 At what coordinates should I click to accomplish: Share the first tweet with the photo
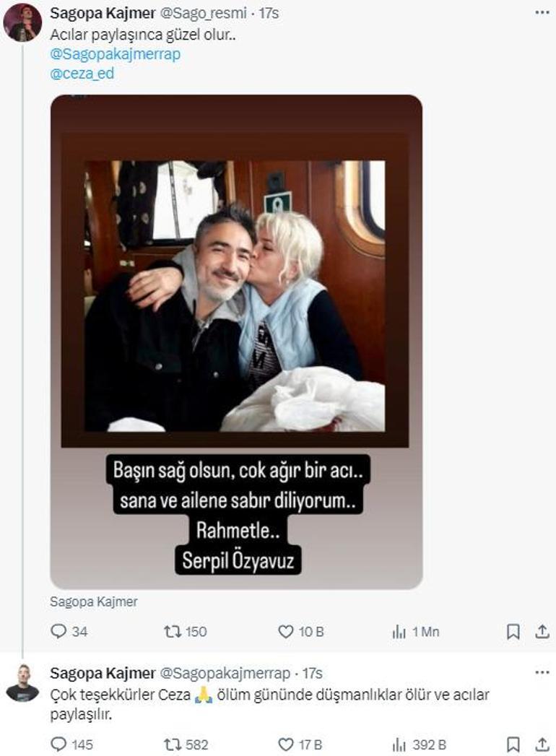pyautogui.click(x=542, y=632)
